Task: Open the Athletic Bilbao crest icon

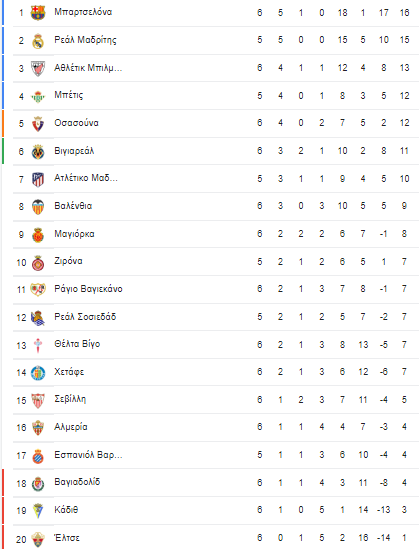Action: click(38, 68)
